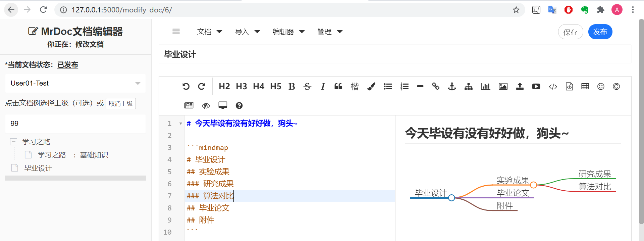
Task: Click editor line 8 ## 毕业论文
Action: tap(208, 208)
